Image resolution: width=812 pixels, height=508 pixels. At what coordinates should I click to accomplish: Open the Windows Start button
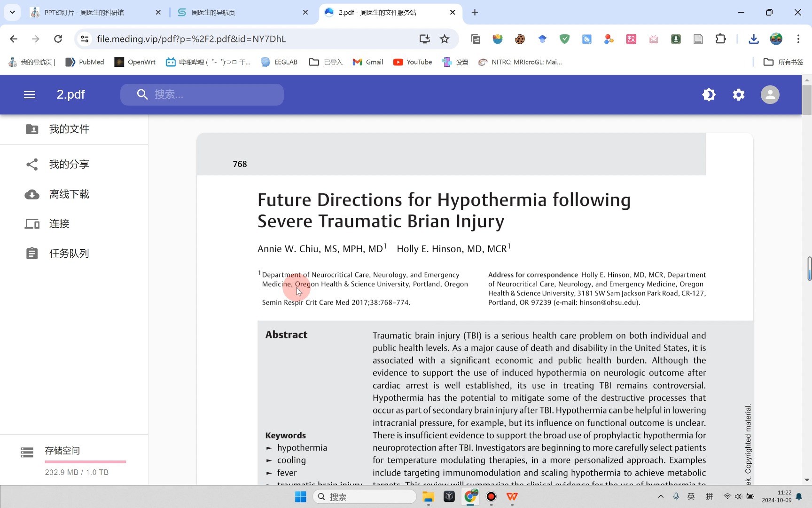(301, 497)
